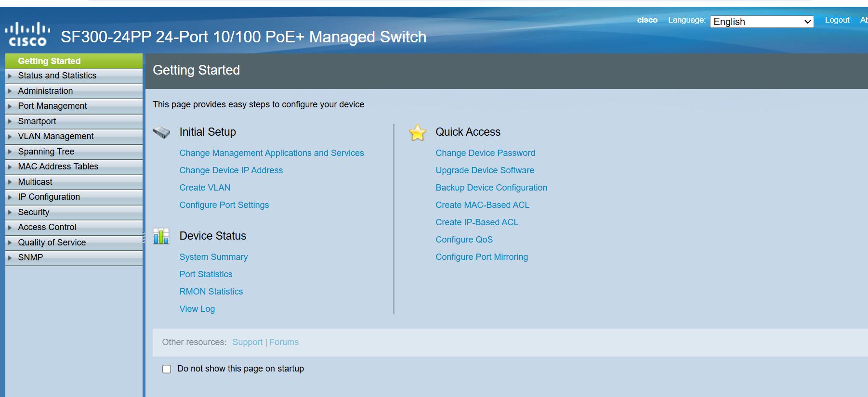The height and width of the screenshot is (397, 868).
Task: Open the Change Device IP Address link
Action: click(231, 170)
